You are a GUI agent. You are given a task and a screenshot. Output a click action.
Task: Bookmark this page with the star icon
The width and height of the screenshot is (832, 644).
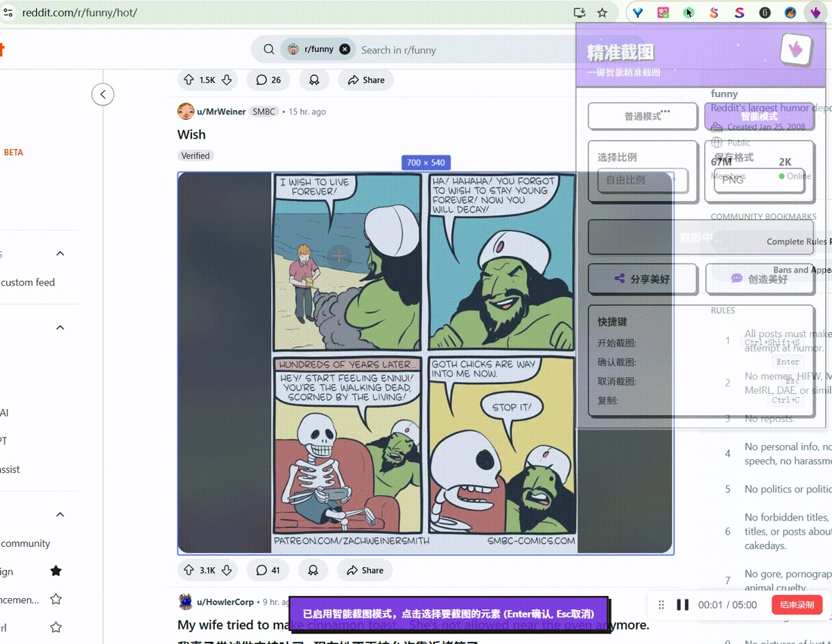[x=602, y=12]
